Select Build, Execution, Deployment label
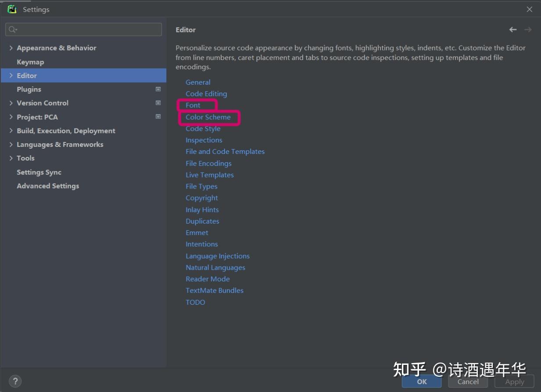Viewport: 541px width, 392px height. (66, 131)
